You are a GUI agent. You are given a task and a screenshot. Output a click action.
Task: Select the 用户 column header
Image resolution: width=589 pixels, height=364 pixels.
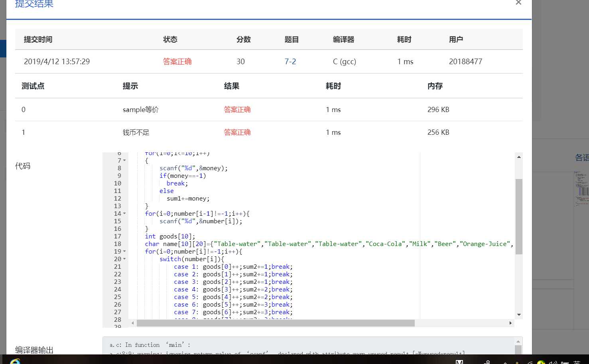coord(456,39)
